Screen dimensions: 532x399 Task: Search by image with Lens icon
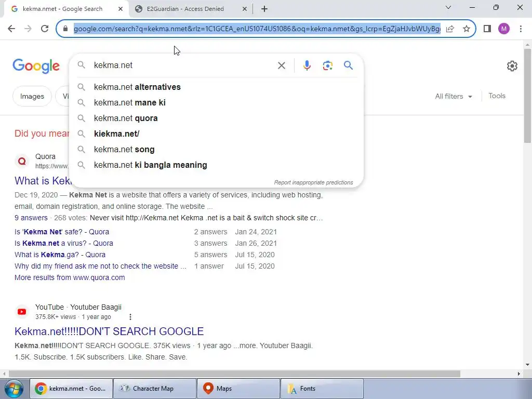pyautogui.click(x=327, y=65)
